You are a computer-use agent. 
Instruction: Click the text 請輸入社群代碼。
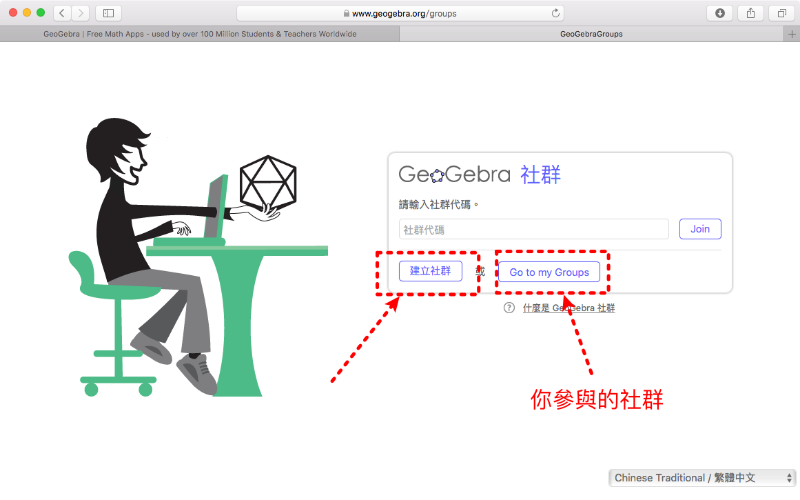click(439, 205)
